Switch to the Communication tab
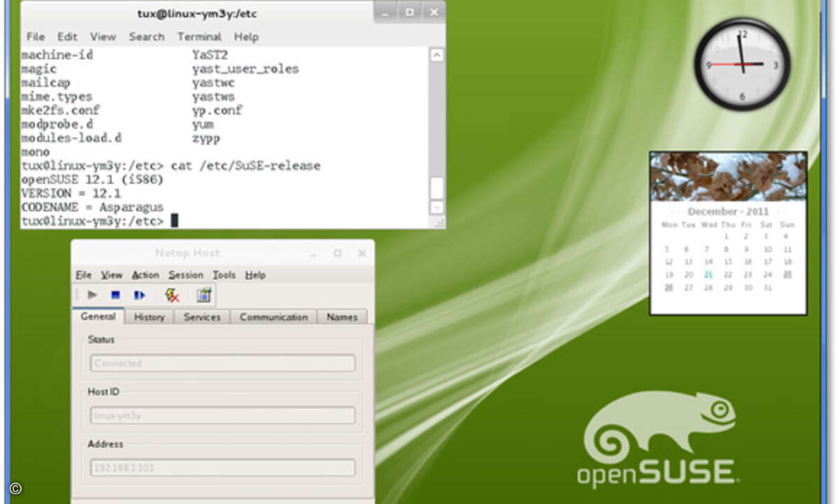This screenshot has height=504, width=840. pyautogui.click(x=274, y=317)
